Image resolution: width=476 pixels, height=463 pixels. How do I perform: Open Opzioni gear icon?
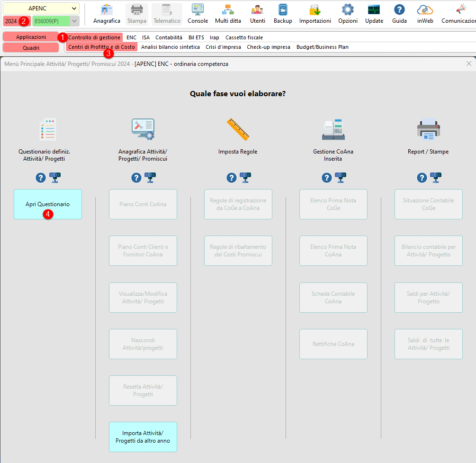point(348,14)
